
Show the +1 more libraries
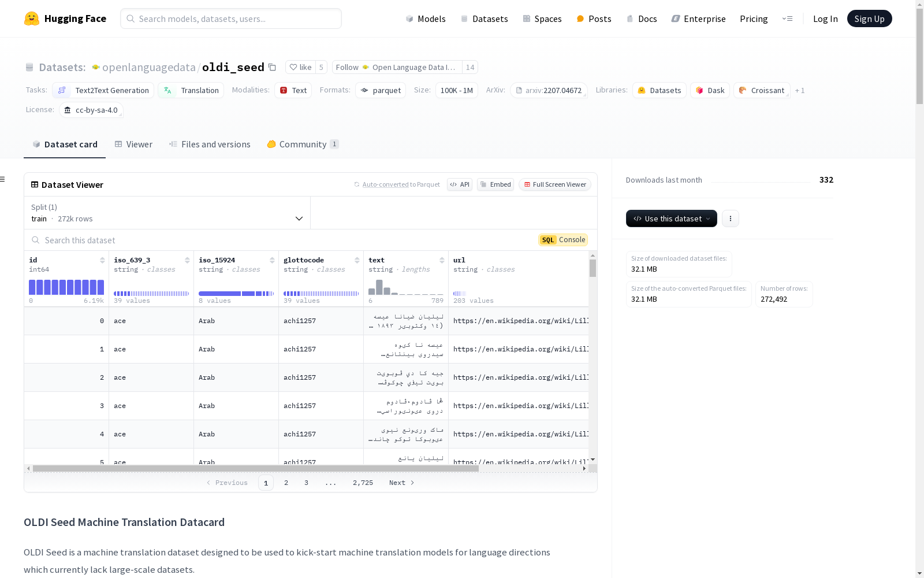coord(800,90)
